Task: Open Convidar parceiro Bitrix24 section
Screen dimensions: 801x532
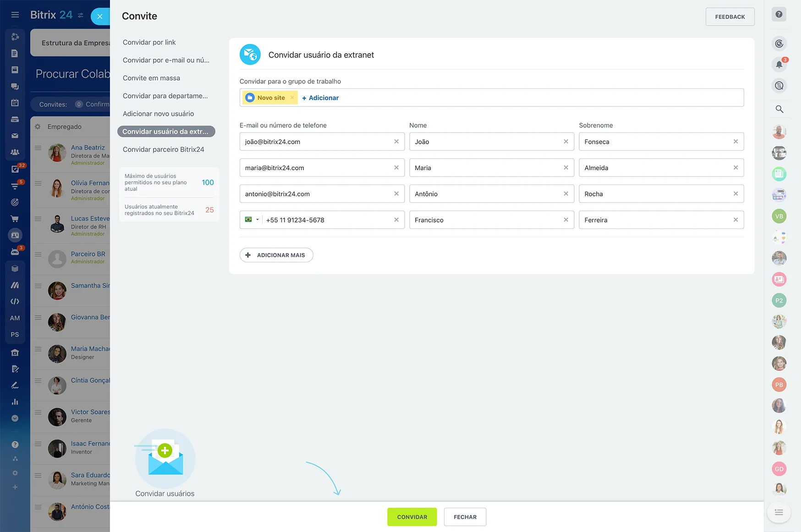Action: pos(163,149)
